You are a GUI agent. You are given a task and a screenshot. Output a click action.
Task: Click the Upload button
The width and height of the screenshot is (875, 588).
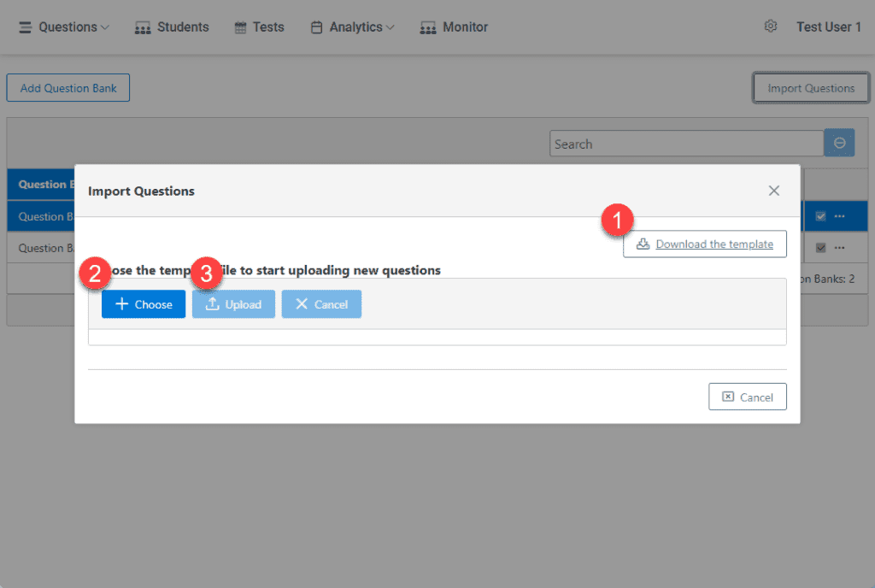[233, 304]
